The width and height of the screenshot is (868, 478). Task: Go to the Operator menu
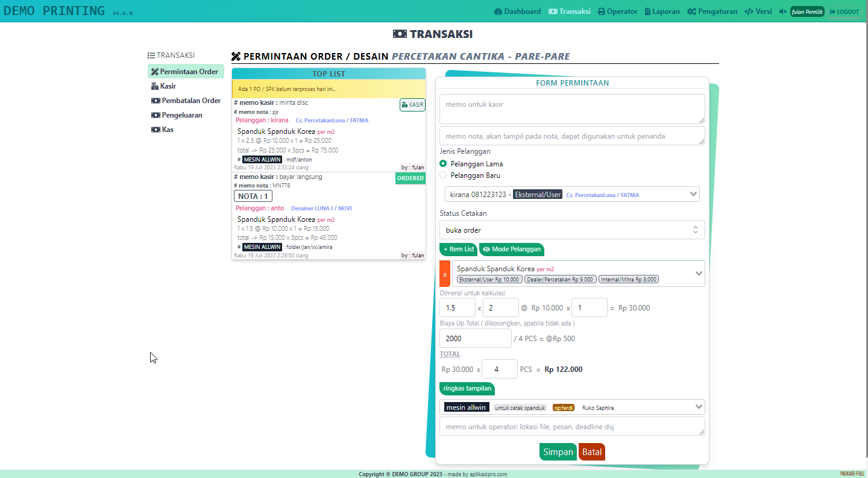pos(617,11)
